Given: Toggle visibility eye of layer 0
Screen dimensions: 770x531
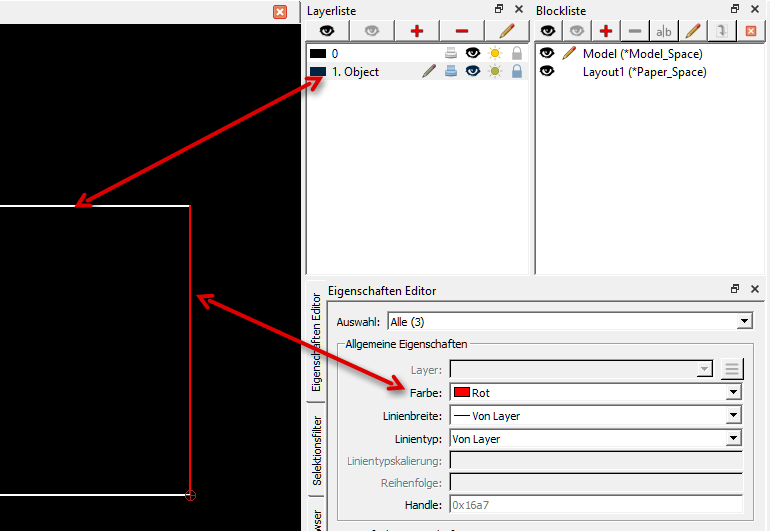Looking at the screenshot, I should [x=473, y=53].
